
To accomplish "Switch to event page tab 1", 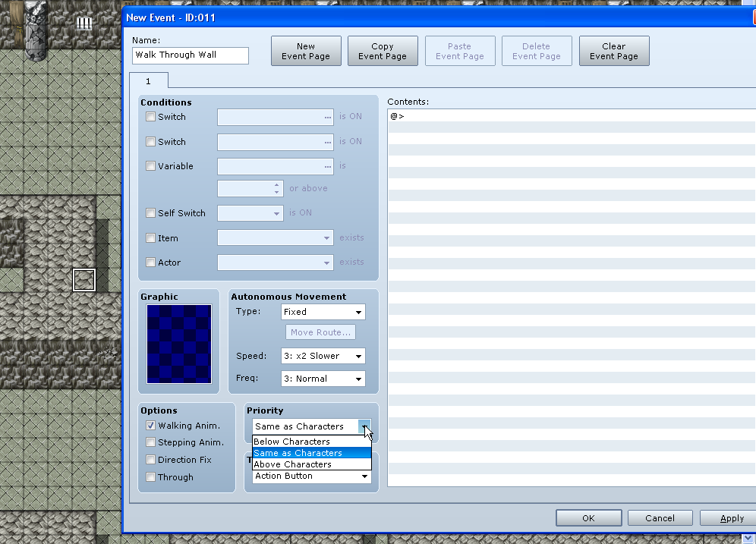I will [149, 81].
